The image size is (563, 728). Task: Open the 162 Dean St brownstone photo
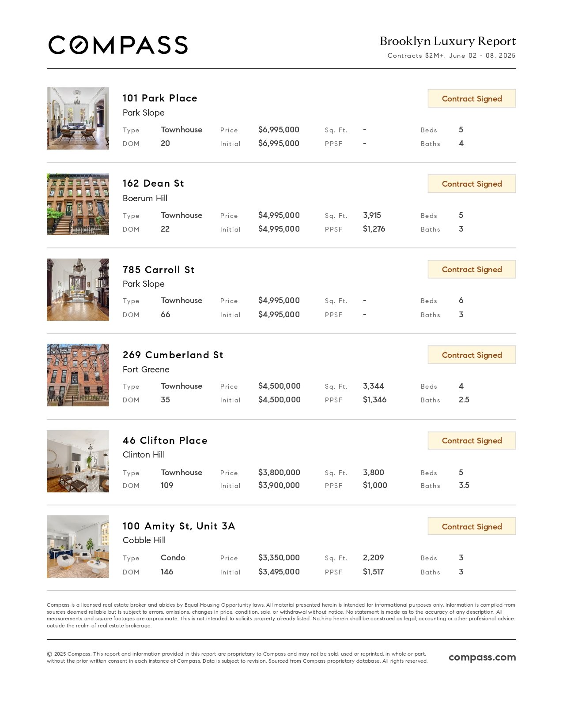(78, 204)
